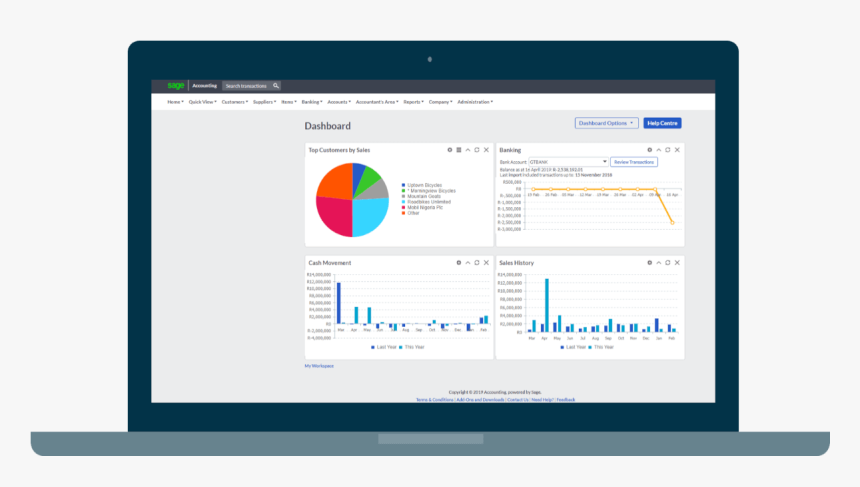Image resolution: width=860 pixels, height=487 pixels.
Task: Click the cyan pie slice for Roadbikes Unlimited
Action: (370, 215)
